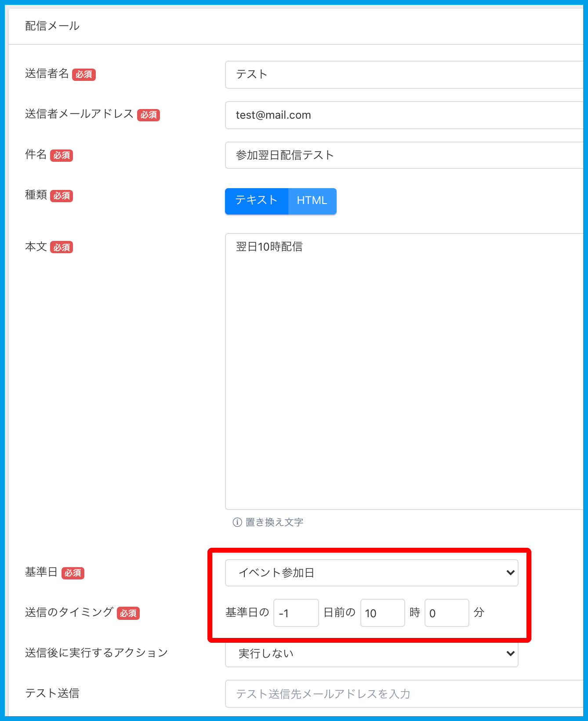Click the 配信メール section header
The image size is (588, 721).
click(x=52, y=26)
